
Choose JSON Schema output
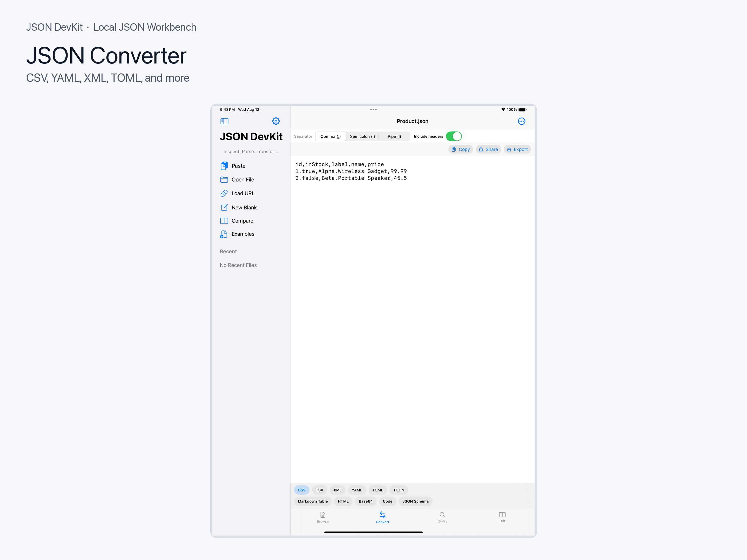coord(415,501)
